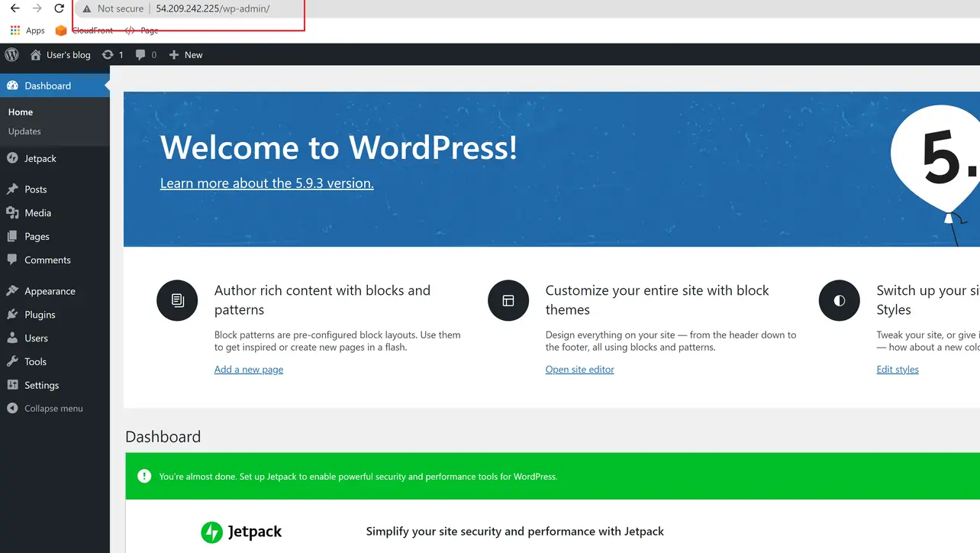Click the green Jetpack logo
This screenshot has height=553, width=980.
[211, 532]
